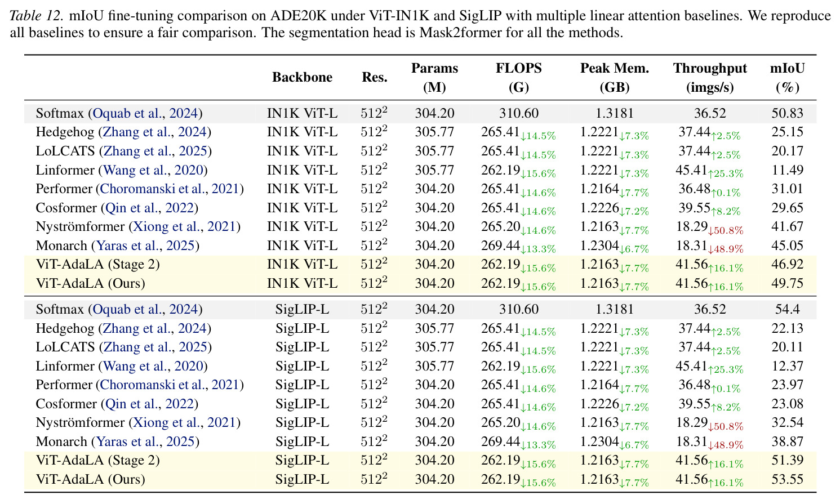
Task: Open Qin et al., 2022 citation in IN1K ViT-L Cosformer row
Action: (150, 208)
